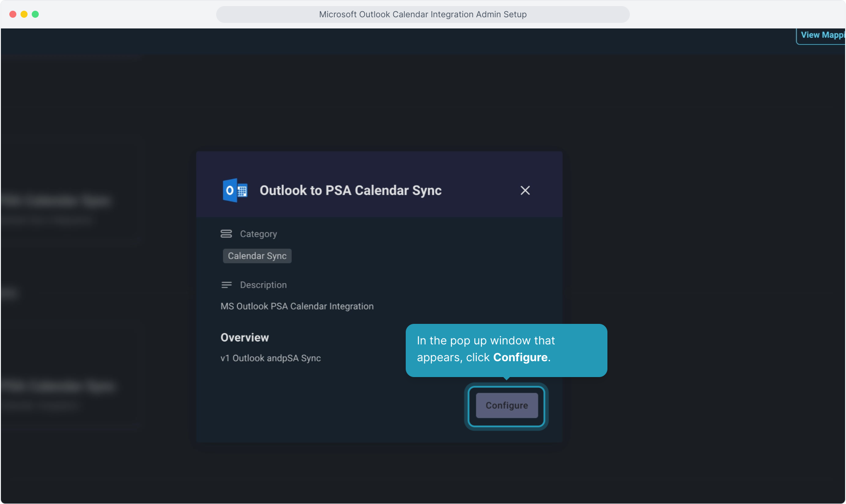Click the Category stacked-bars icon
The image size is (846, 504).
point(226,234)
